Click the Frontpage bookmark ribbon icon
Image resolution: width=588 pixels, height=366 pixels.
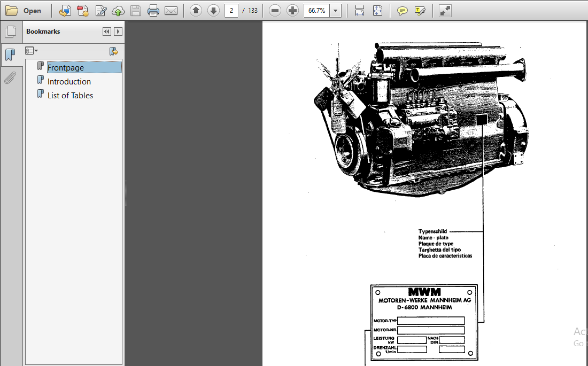(41, 66)
